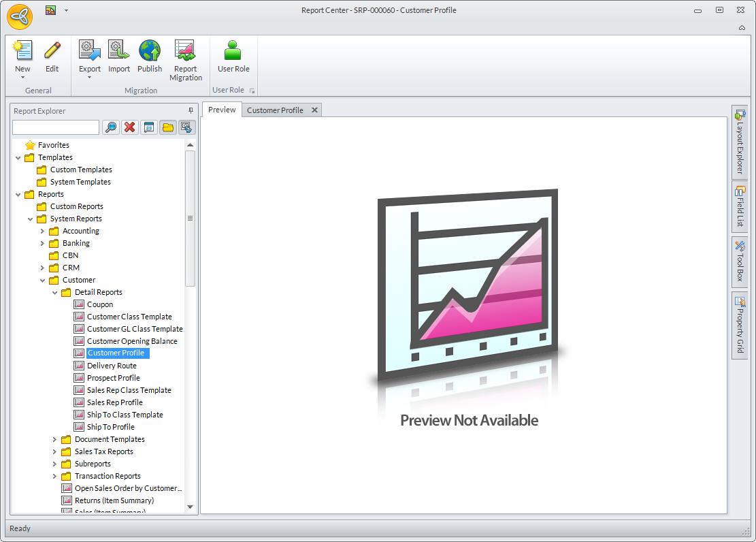756x542 pixels.
Task: Open the Layout Explorer side tab
Action: pyautogui.click(x=740, y=142)
